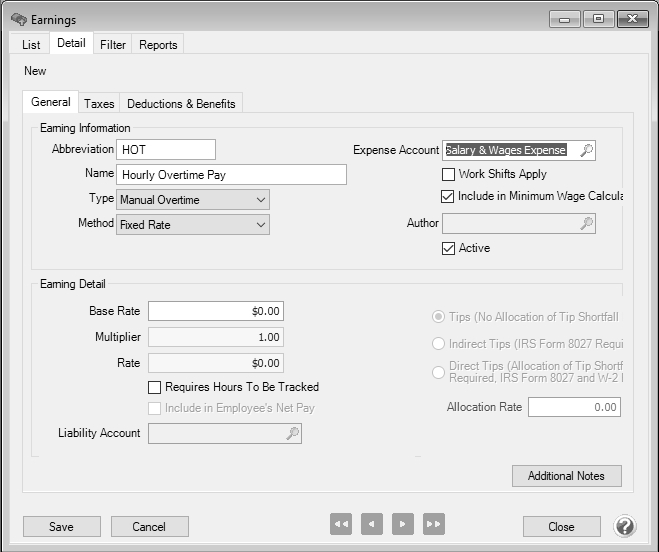
Task: Click the Author field search icon
Action: pos(586,224)
